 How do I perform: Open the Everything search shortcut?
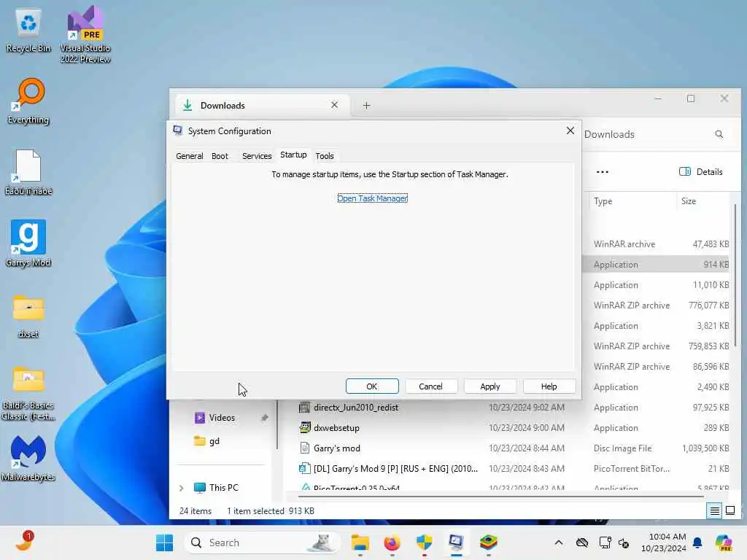coord(28,101)
